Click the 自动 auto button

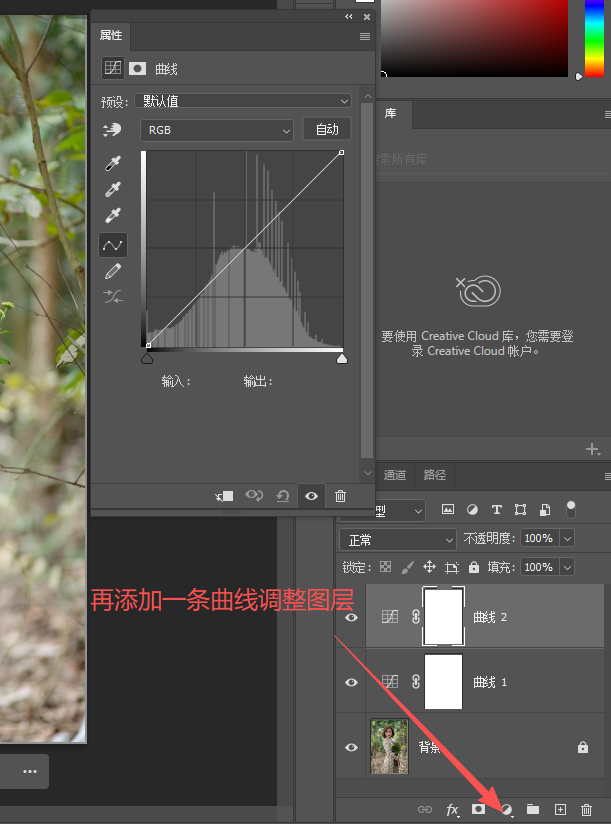tap(327, 129)
